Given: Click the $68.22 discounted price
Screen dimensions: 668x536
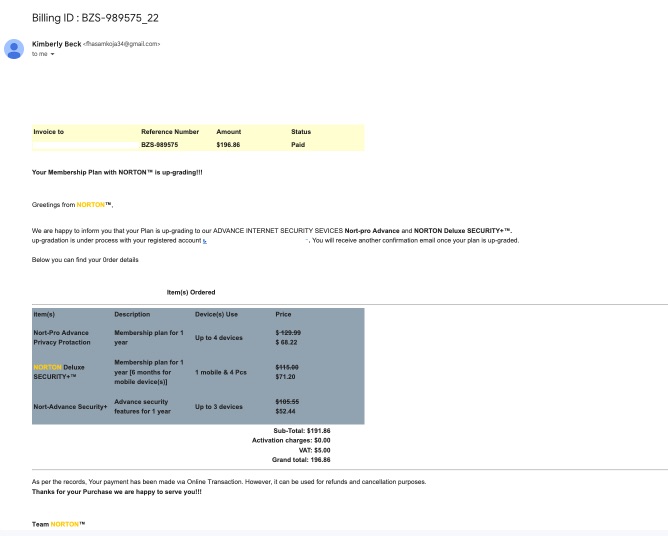Looking at the screenshot, I should (288, 342).
